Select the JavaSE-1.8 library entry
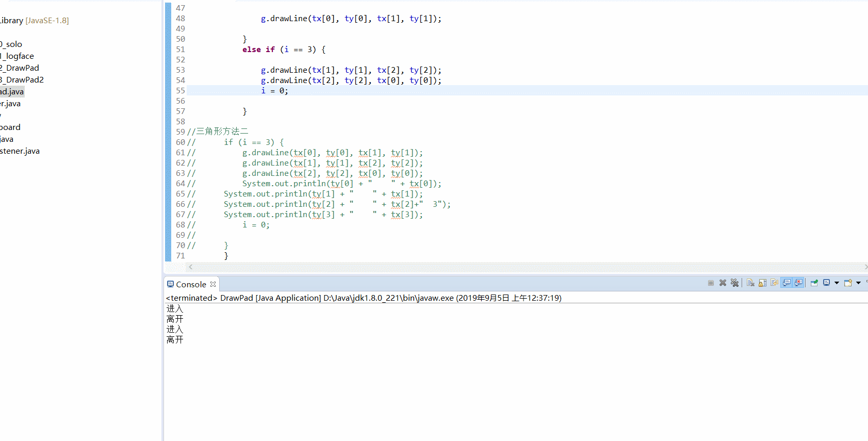 click(x=34, y=21)
